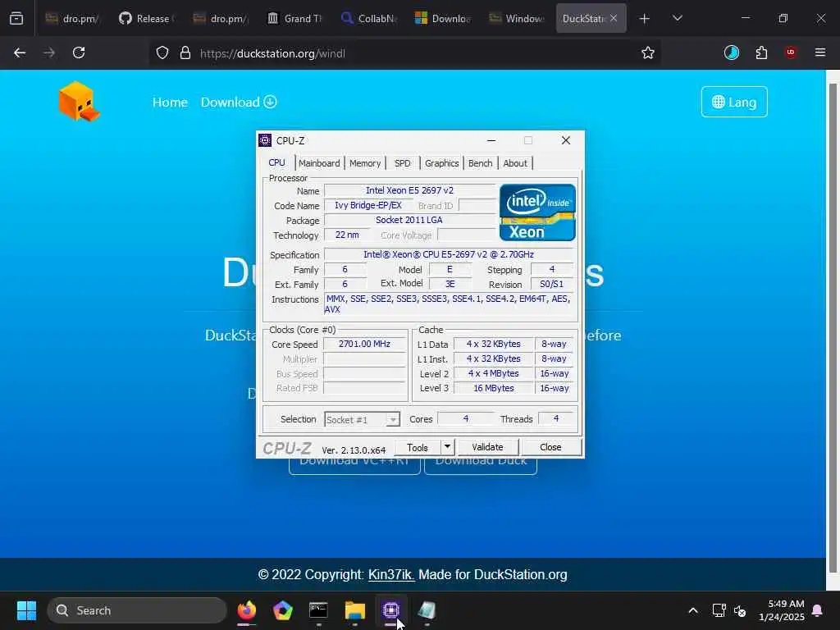The image size is (840, 630).
Task: Click the DuckStation duck logo
Action: tap(80, 101)
